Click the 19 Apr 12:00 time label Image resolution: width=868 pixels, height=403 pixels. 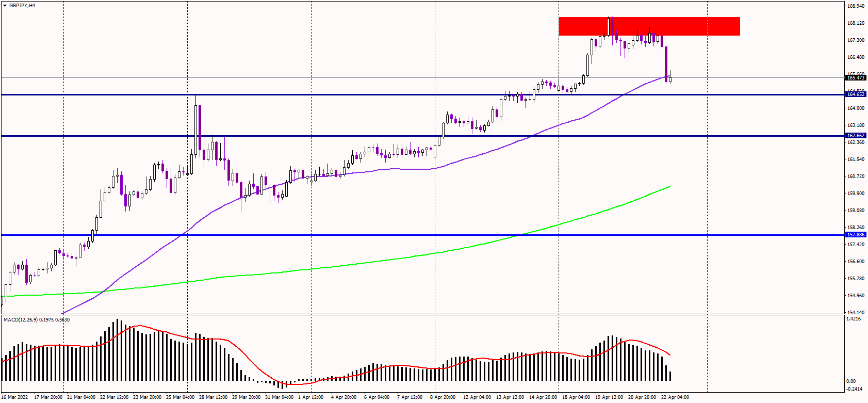(x=609, y=397)
